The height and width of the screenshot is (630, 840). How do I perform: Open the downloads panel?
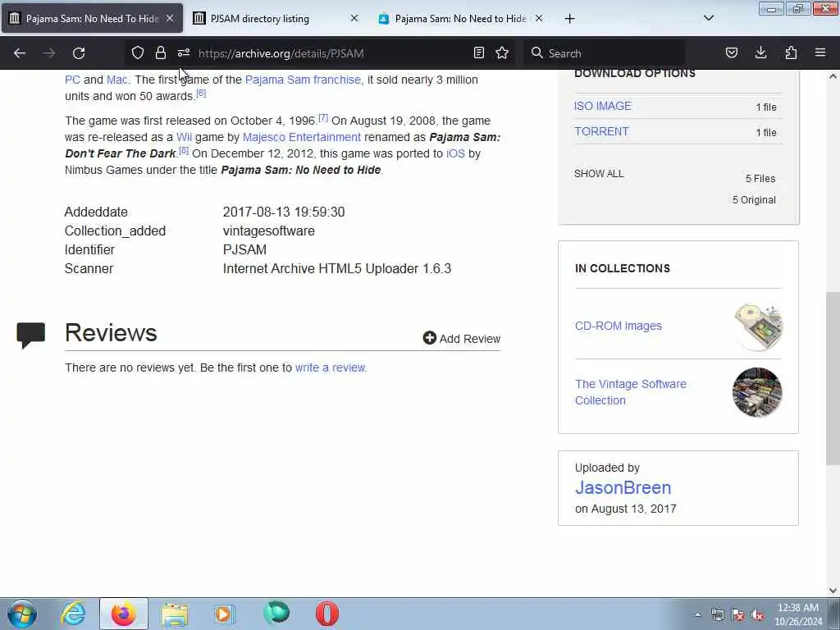760,52
